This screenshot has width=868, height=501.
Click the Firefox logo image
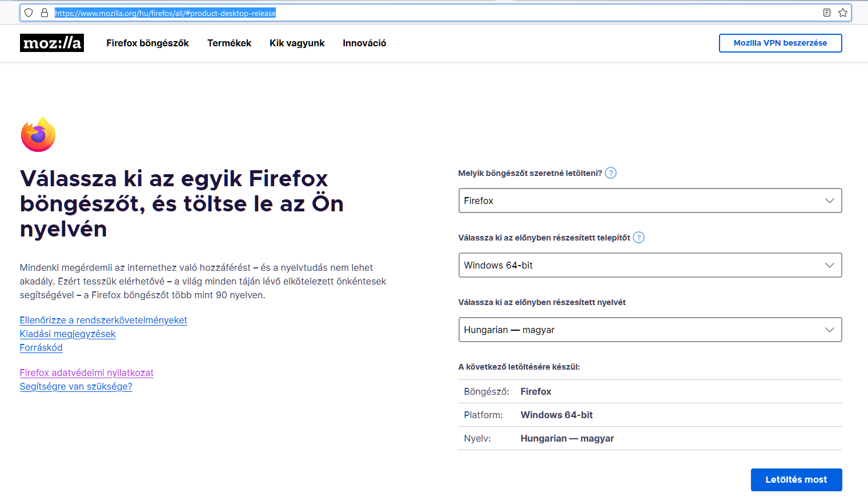[x=38, y=134]
